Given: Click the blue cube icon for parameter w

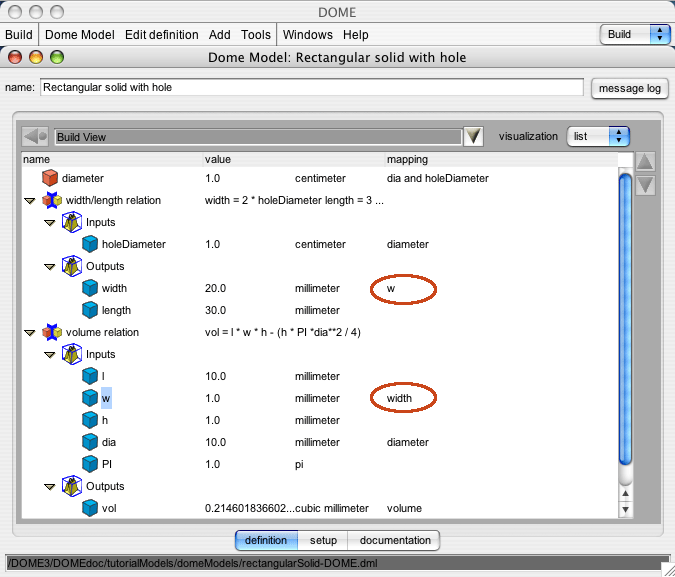Looking at the screenshot, I should click(x=90, y=398).
